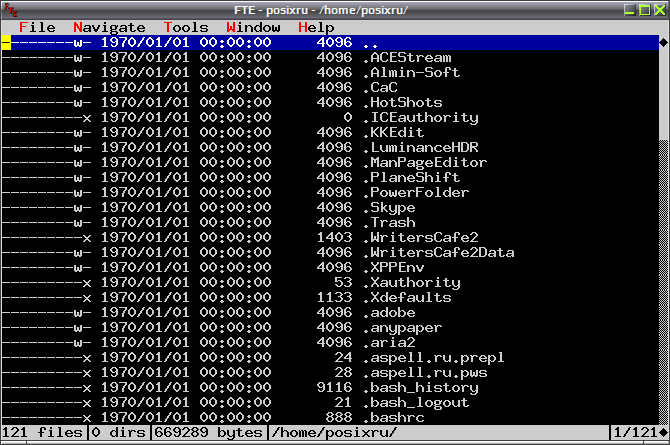This screenshot has height=445, width=670.
Task: Select the .CaC directory
Action: 330,87
